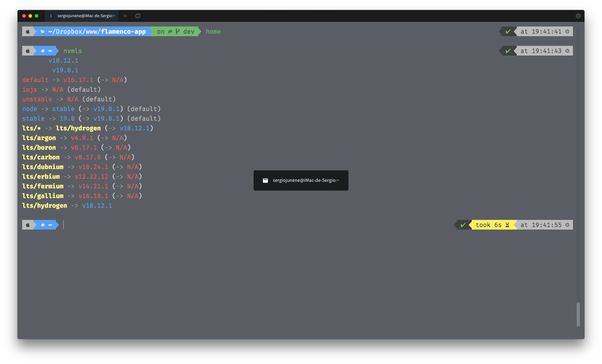The width and height of the screenshot is (602, 364).
Task: Click the Apple logo in first prompt
Action: (x=28, y=32)
